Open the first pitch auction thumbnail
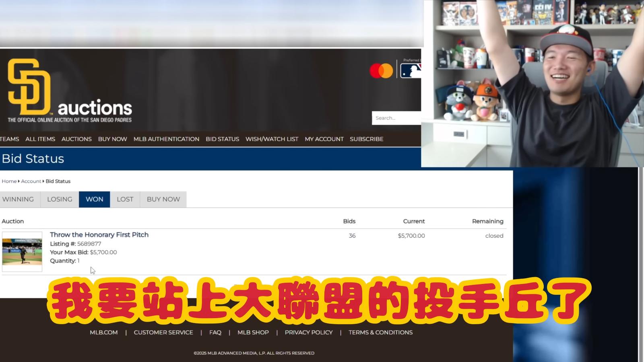Image resolution: width=644 pixels, height=362 pixels. point(22,252)
